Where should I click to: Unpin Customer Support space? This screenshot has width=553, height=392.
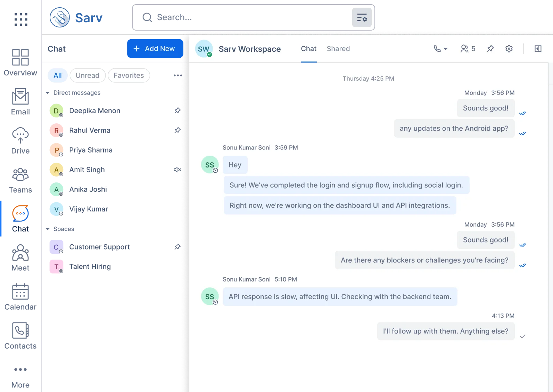(178, 247)
